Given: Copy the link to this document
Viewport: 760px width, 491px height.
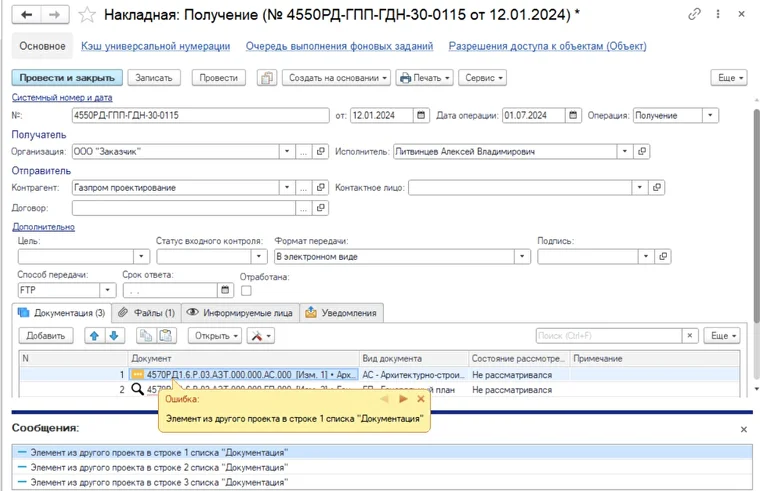Looking at the screenshot, I should click(694, 15).
